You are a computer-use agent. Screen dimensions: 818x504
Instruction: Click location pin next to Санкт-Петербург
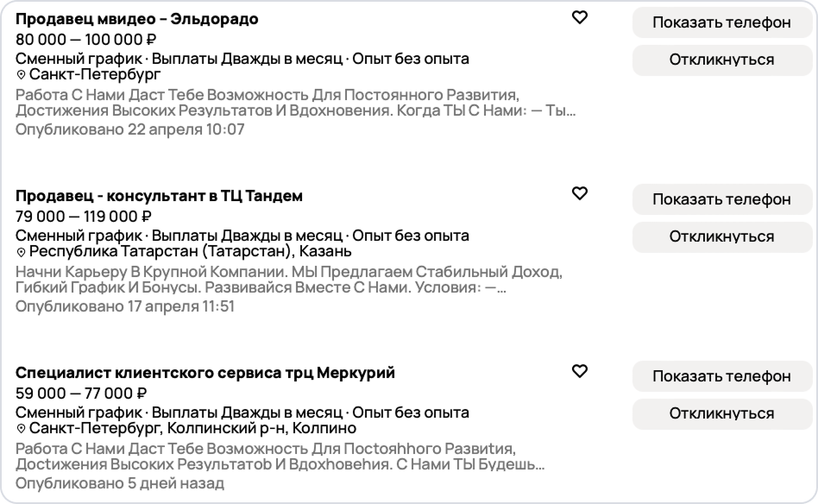coord(22,75)
